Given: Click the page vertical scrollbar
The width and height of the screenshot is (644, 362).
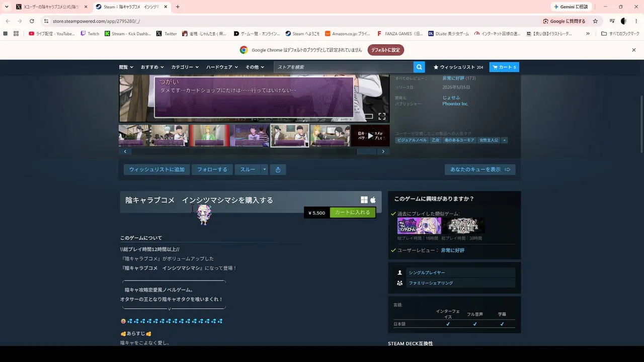Looking at the screenshot, I should (x=641, y=124).
